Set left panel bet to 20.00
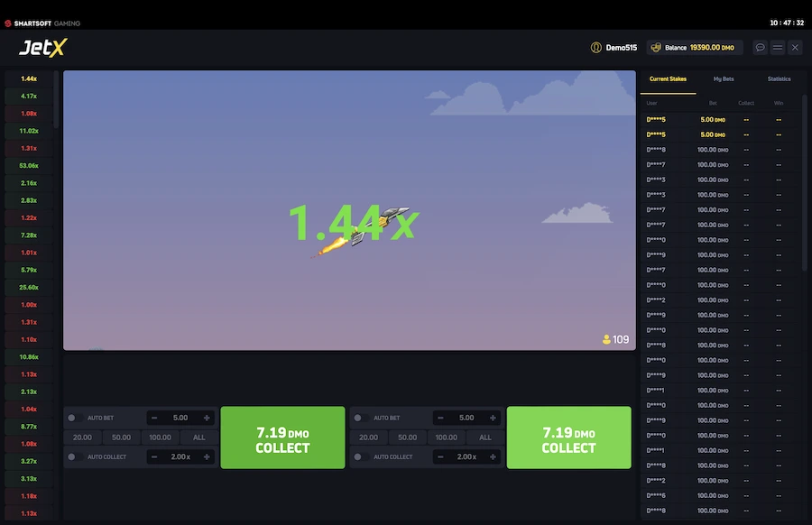Screen dimensions: 812x525 tap(82, 437)
